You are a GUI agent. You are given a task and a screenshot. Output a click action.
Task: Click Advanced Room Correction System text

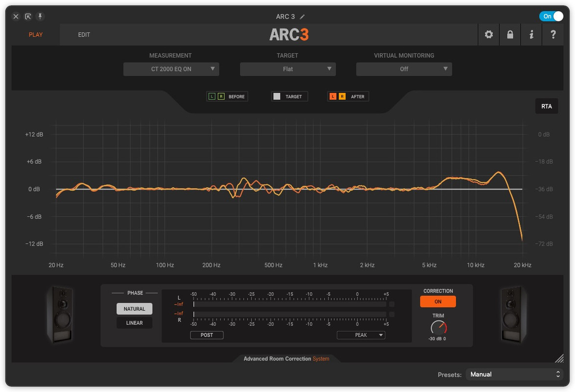pos(286,359)
